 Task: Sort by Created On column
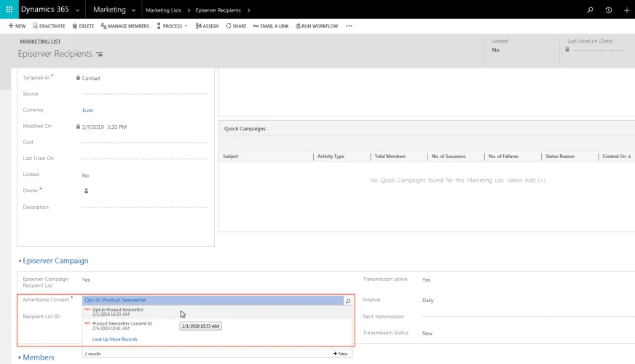pos(616,157)
